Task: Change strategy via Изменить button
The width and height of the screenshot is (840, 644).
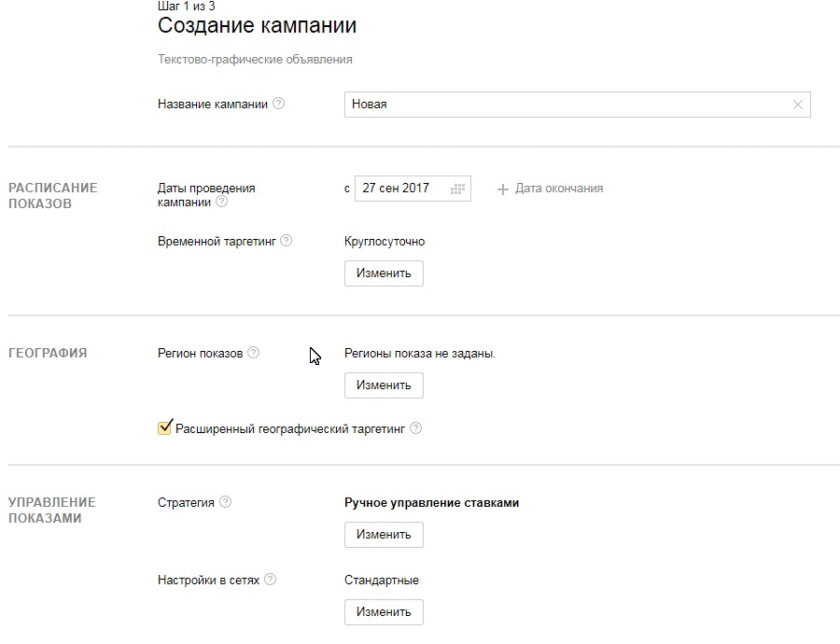Action: point(384,534)
